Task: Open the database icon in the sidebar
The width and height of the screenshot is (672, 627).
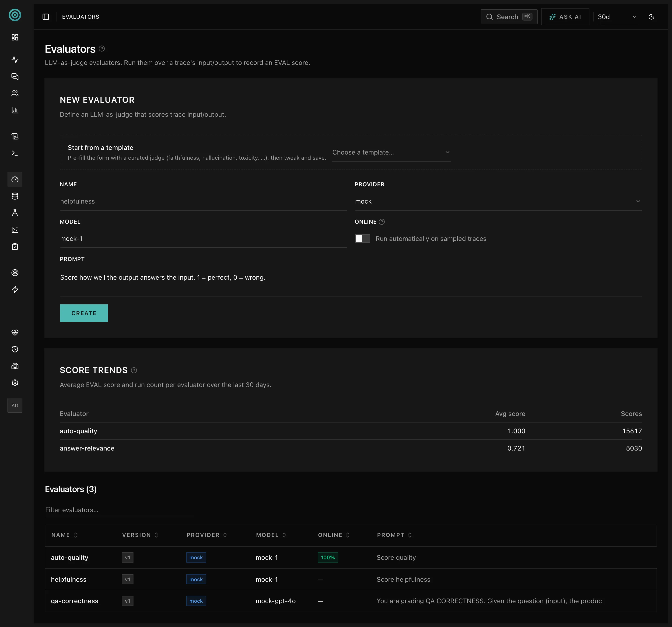Action: click(x=15, y=196)
